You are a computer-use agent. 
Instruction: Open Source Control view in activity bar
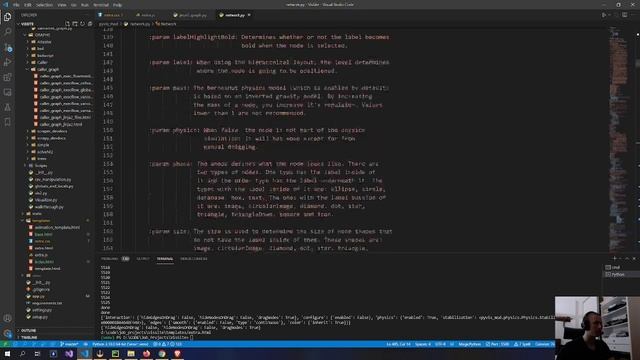[x=7, y=47]
